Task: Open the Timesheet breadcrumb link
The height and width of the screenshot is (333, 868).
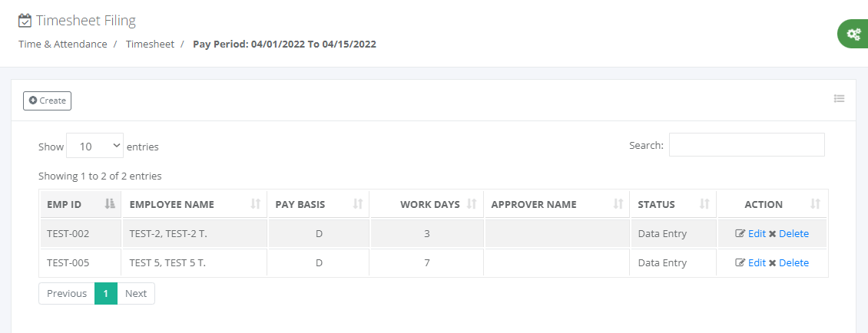Action: pyautogui.click(x=150, y=45)
